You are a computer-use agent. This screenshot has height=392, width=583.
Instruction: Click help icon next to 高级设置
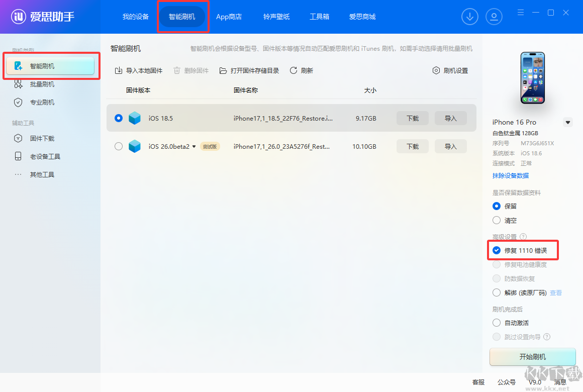(x=523, y=237)
